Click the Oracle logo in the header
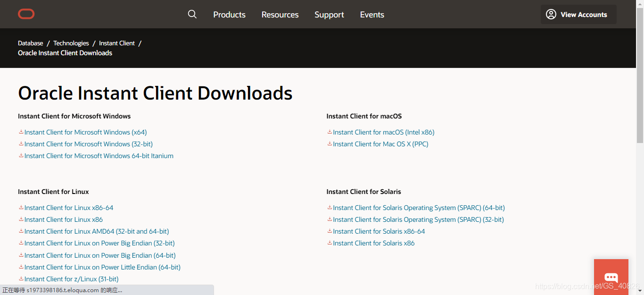Image resolution: width=644 pixels, height=295 pixels. point(26,14)
